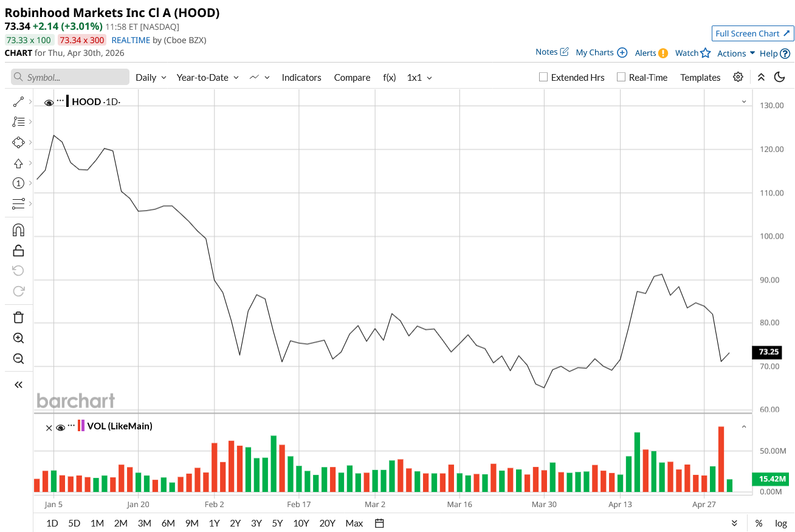The image size is (795, 532).
Task: Click the lock drawings icon
Action: click(18, 250)
